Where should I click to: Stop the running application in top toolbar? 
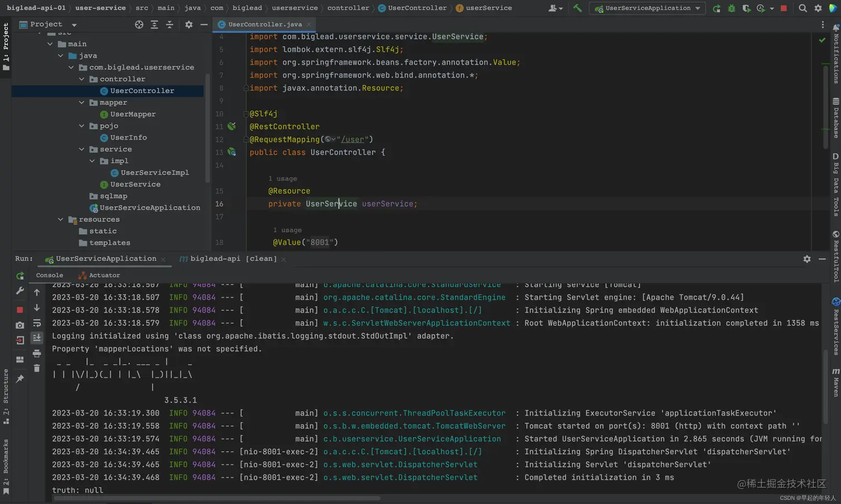click(x=784, y=8)
